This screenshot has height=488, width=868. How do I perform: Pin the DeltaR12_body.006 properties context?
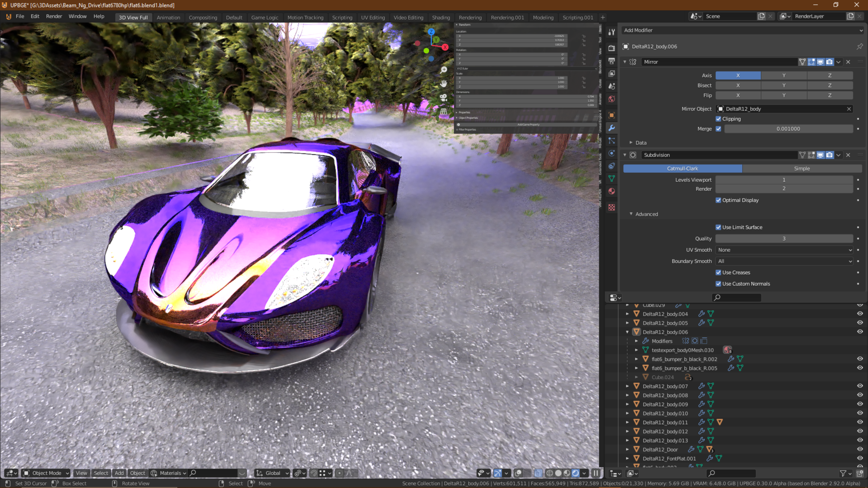[x=860, y=47]
